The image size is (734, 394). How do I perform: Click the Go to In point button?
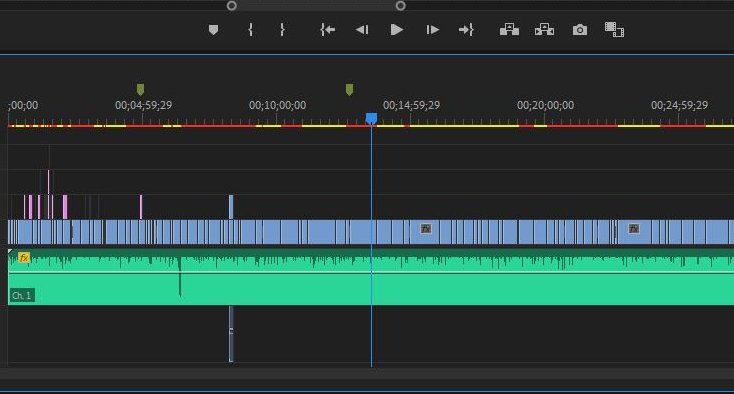[327, 30]
